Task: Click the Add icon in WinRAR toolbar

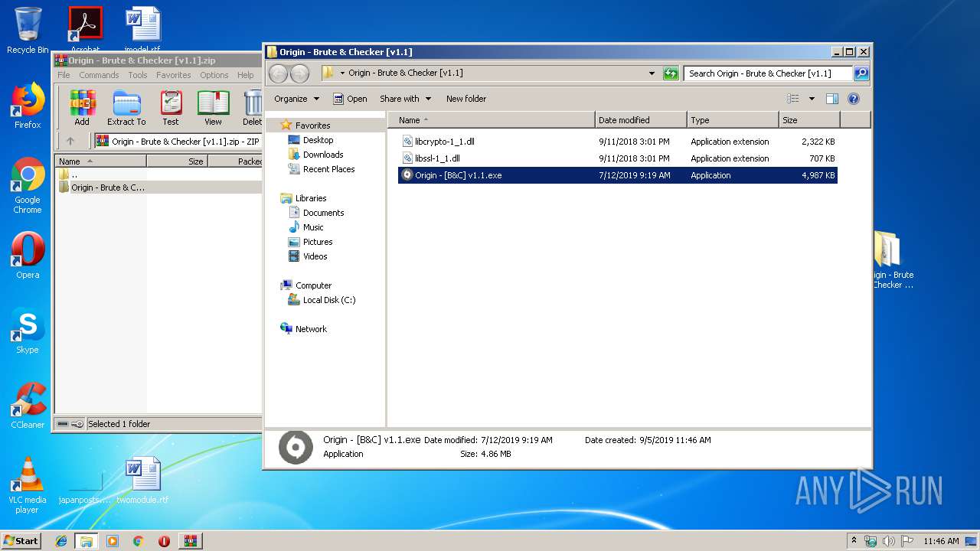Action: point(82,108)
